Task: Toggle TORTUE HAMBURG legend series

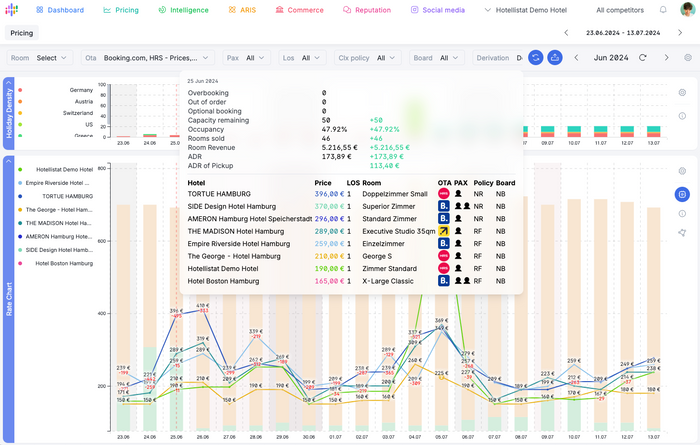Action: (x=56, y=196)
